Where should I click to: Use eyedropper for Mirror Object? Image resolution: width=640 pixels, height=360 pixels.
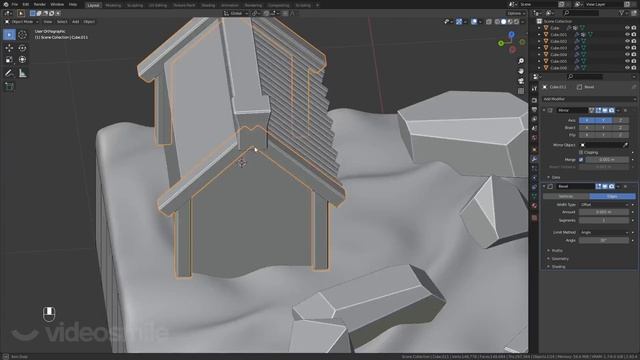click(625, 145)
